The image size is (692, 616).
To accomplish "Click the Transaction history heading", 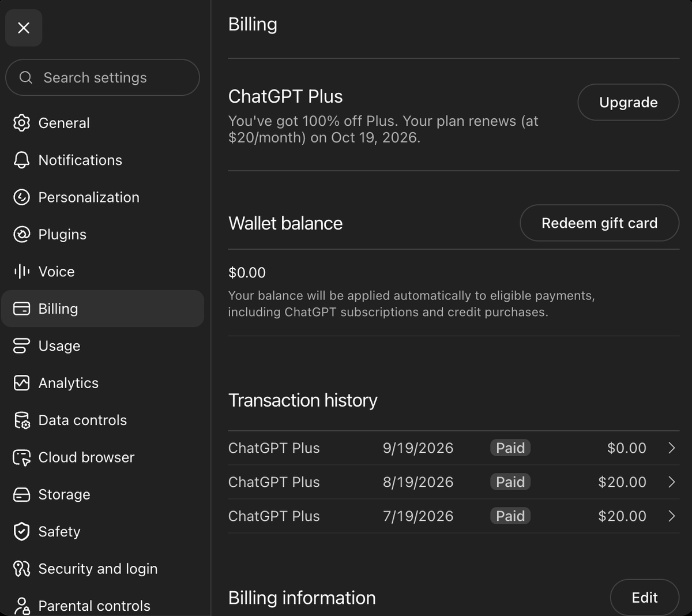I will pos(303,400).
